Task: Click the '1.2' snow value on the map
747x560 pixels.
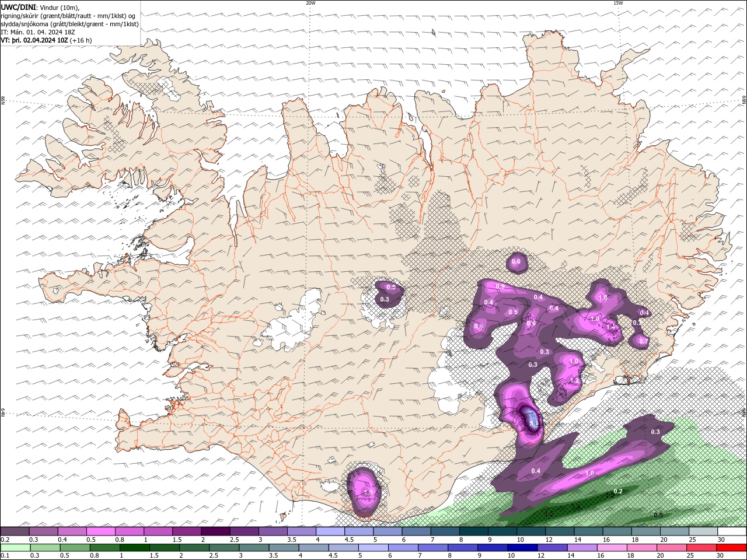Action: (x=574, y=381)
